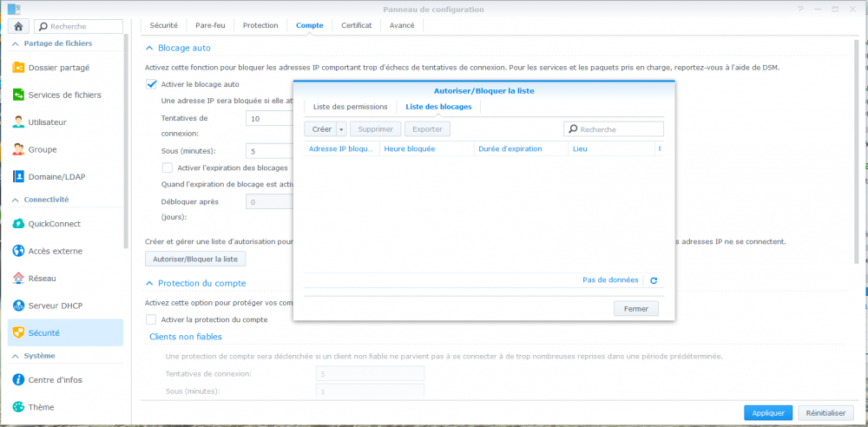Click the Réinitialiser button
This screenshot has width=868, height=427.
[826, 413]
